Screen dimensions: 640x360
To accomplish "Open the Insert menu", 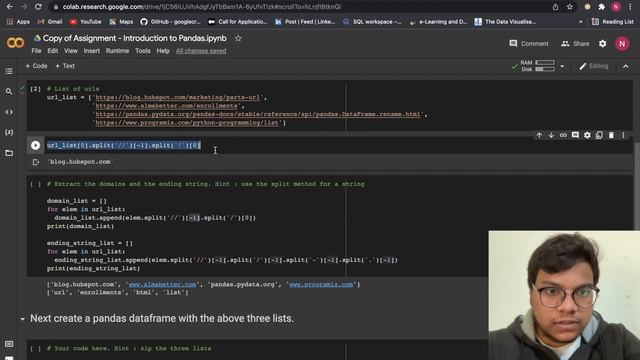I will point(91,51).
